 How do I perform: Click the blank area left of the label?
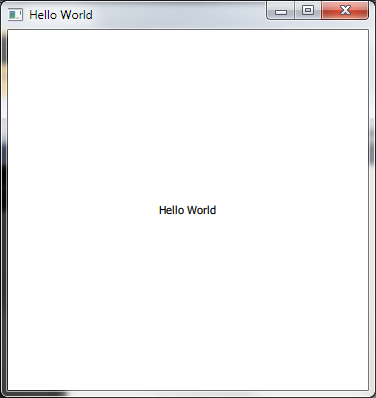(x=83, y=210)
